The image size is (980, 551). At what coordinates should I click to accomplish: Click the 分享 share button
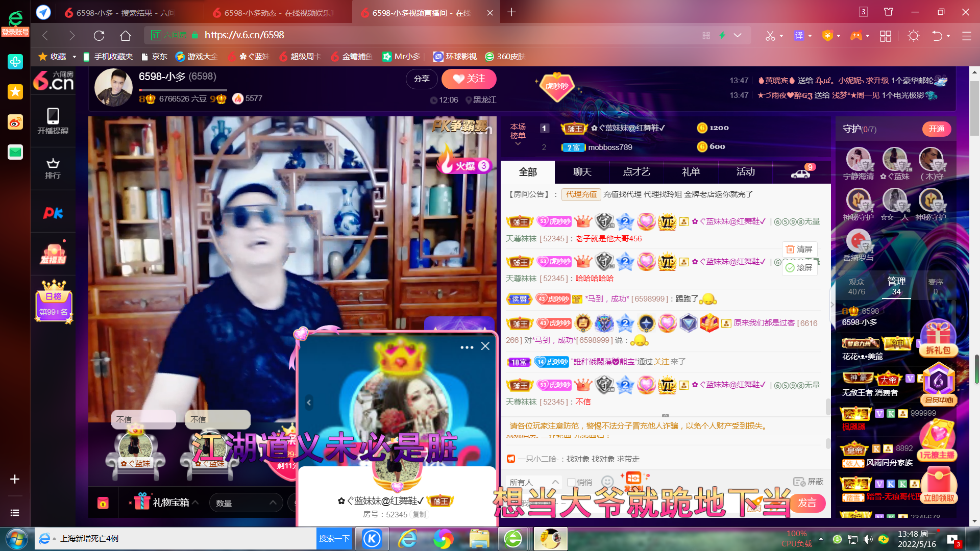click(422, 79)
